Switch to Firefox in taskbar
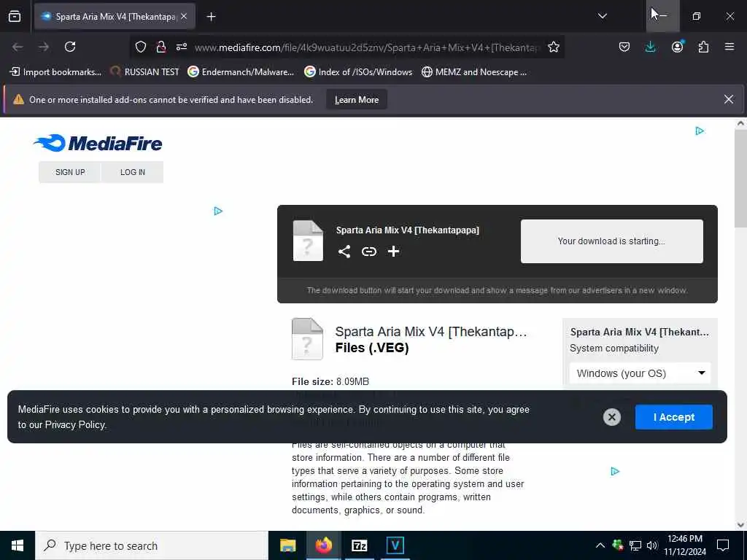747x560 pixels. [x=323, y=545]
